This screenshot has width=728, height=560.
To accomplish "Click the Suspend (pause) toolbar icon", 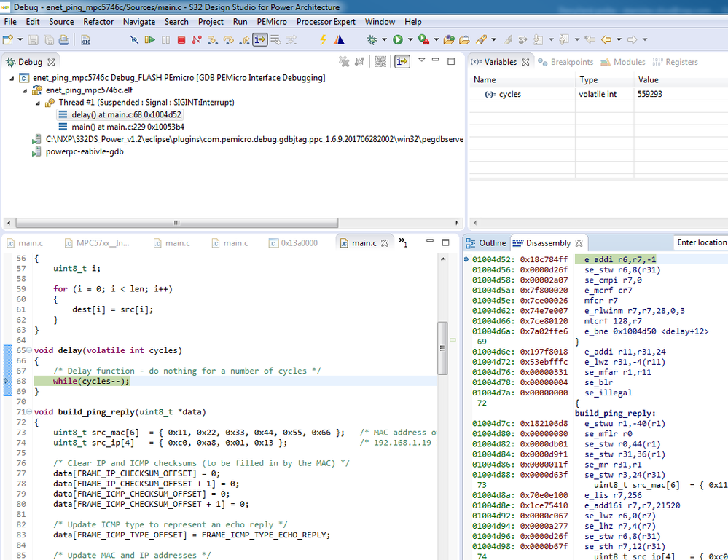I will point(165,40).
